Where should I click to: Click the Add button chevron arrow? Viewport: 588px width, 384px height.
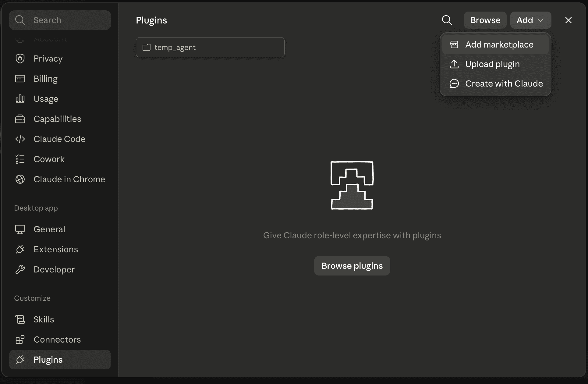540,20
